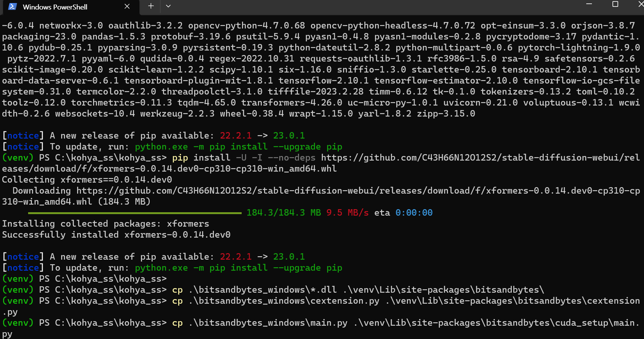Click 'pandas-1.5.3' package text
The height and width of the screenshot is (339, 644).
(114, 36)
